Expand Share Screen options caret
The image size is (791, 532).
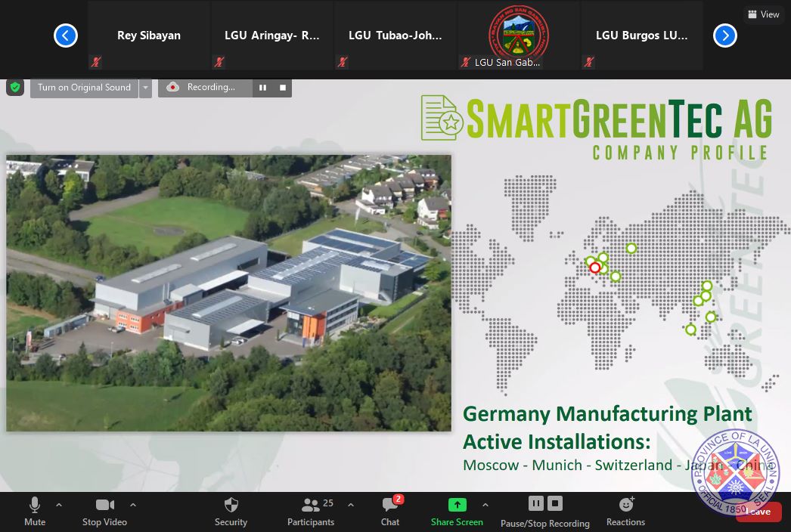[485, 505]
